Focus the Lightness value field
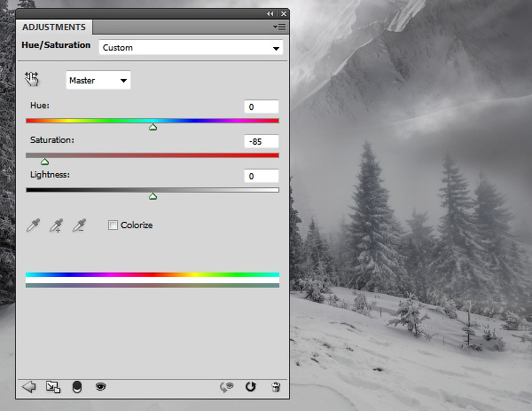The image size is (532, 411). pyautogui.click(x=262, y=176)
